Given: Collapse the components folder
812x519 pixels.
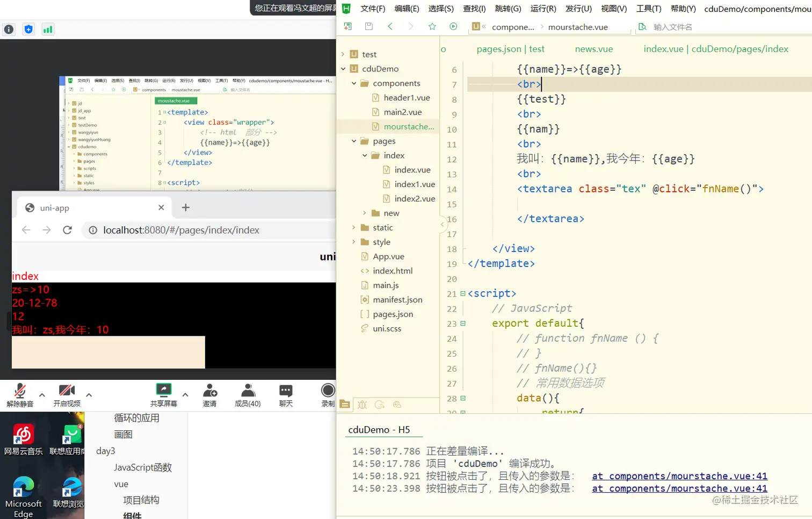Looking at the screenshot, I should click(354, 83).
